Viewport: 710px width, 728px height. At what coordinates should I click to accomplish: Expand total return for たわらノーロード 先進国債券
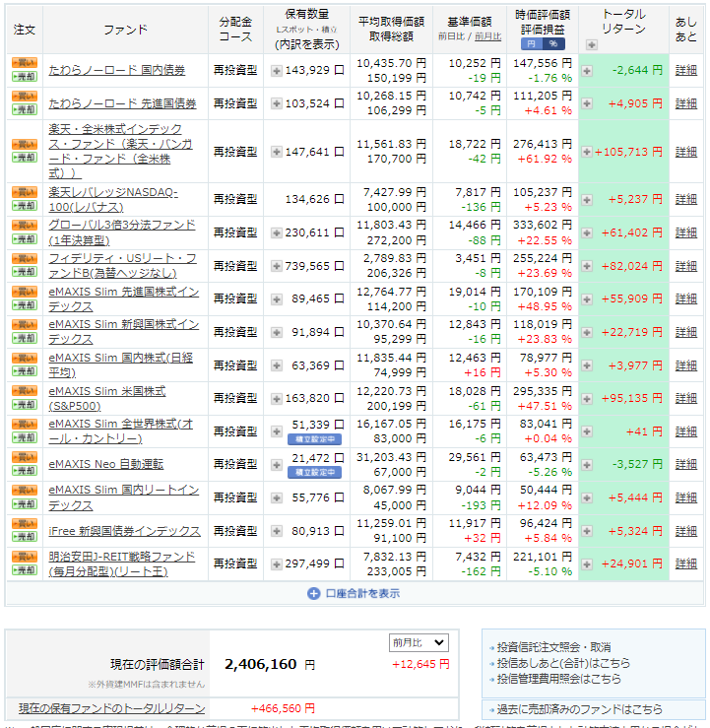tap(587, 103)
